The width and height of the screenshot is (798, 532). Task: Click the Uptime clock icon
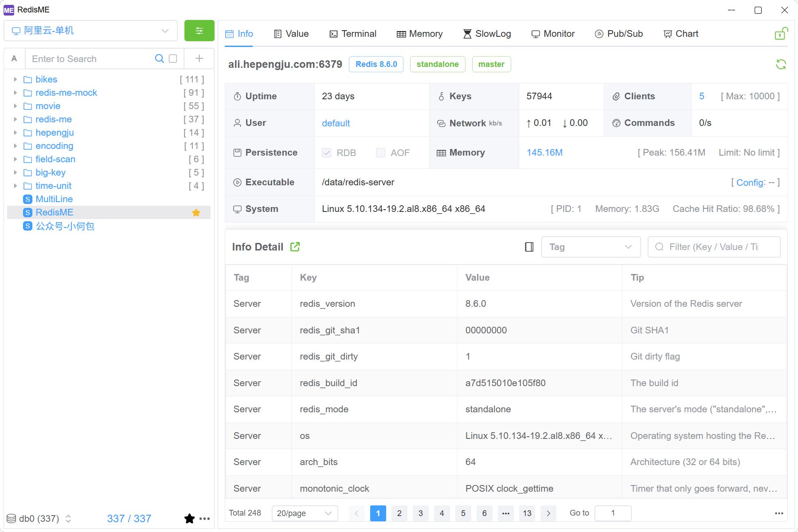(237, 96)
